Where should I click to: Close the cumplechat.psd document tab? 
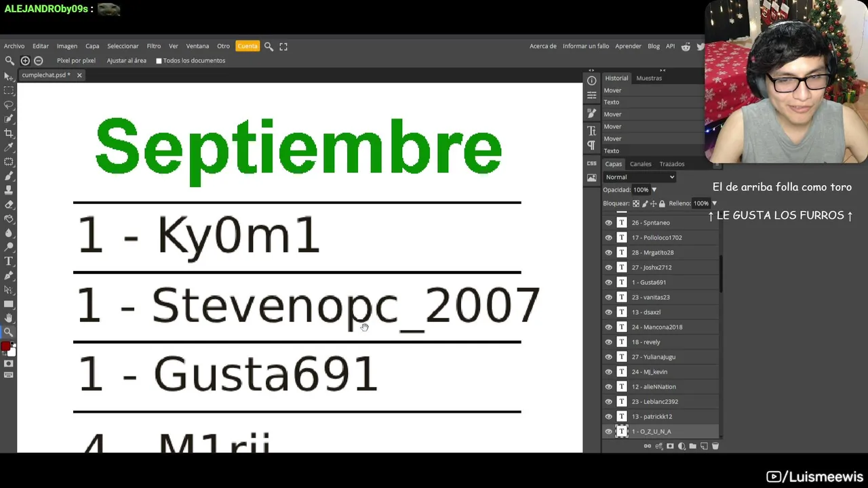click(x=79, y=75)
